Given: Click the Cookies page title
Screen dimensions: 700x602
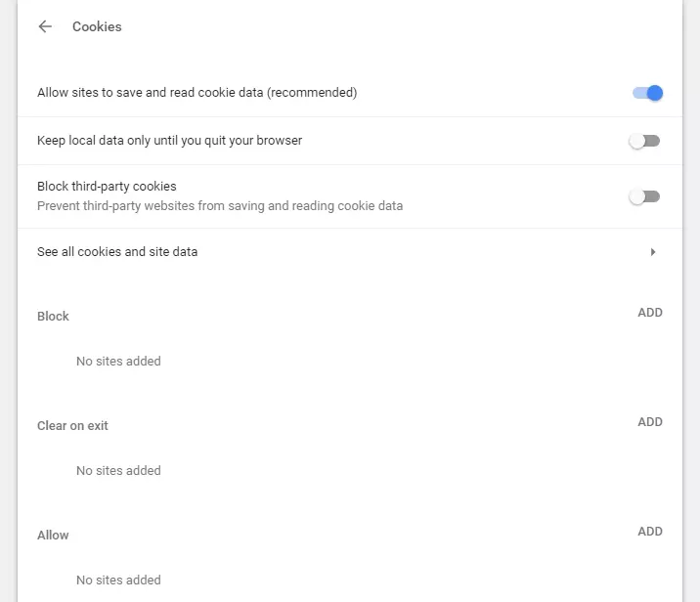Looking at the screenshot, I should point(97,26).
